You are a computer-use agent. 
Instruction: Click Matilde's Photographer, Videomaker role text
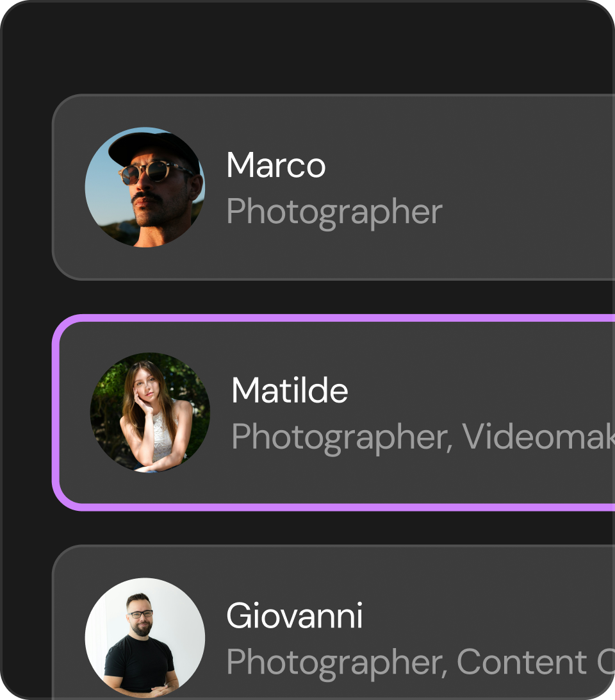[x=423, y=438]
